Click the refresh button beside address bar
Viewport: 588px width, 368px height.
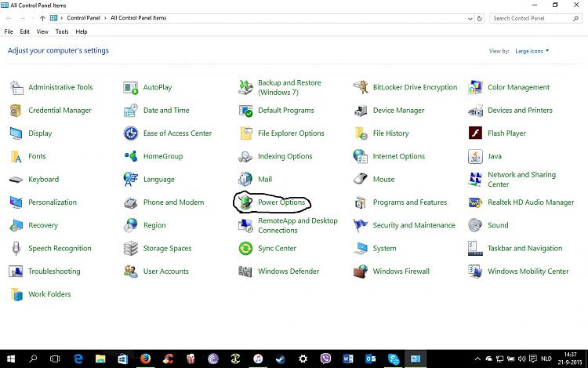pos(479,18)
